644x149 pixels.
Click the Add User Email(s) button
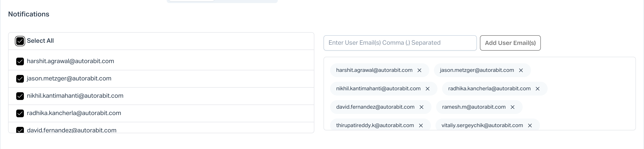pyautogui.click(x=510, y=43)
